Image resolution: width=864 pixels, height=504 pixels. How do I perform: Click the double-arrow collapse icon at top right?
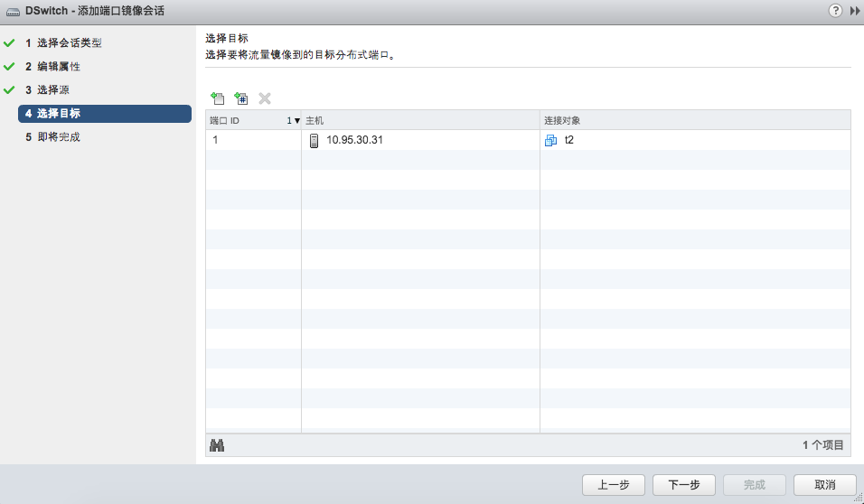pos(855,11)
